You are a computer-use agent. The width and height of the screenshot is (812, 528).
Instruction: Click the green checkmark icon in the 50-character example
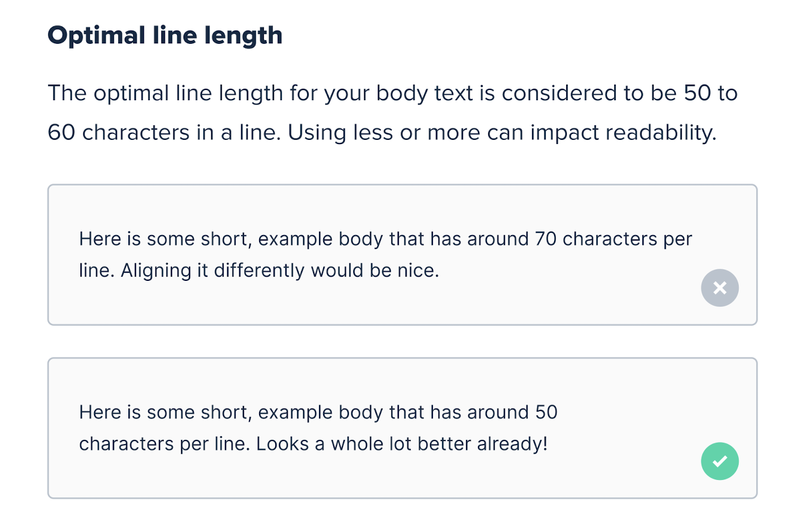pyautogui.click(x=720, y=461)
